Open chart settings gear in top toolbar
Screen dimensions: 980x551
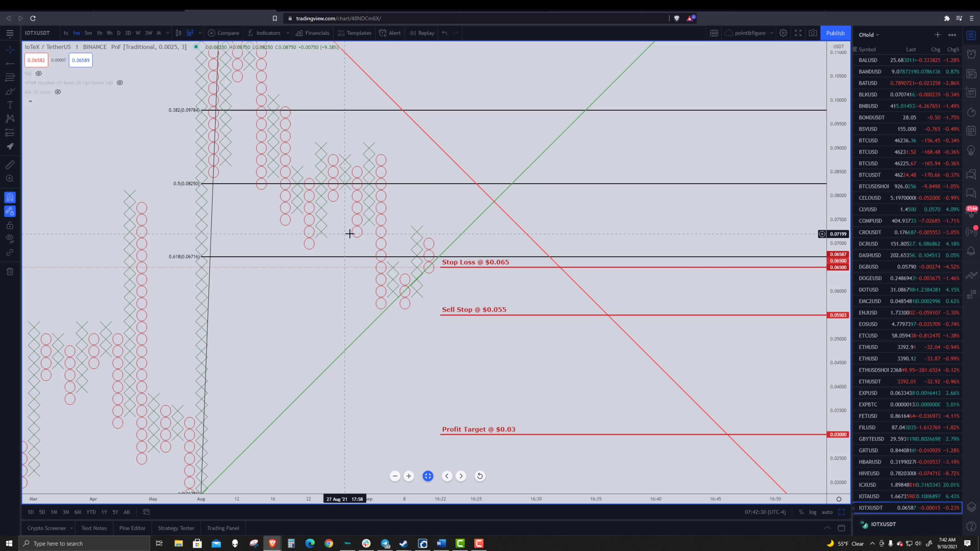783,33
